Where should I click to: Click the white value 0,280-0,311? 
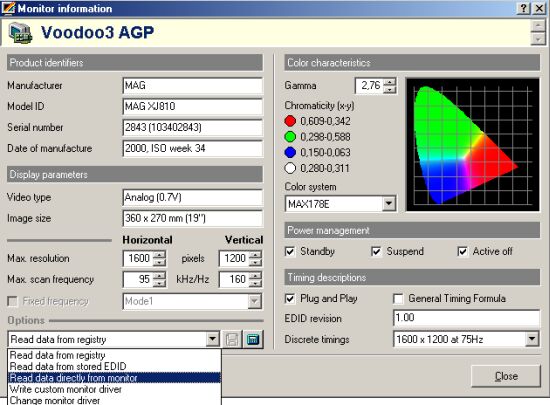(325, 168)
